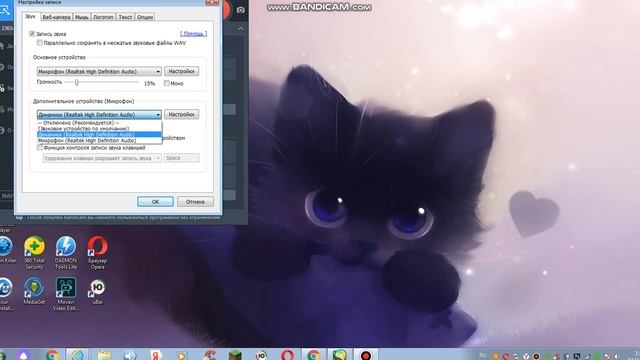Click the OK button

click(x=155, y=202)
